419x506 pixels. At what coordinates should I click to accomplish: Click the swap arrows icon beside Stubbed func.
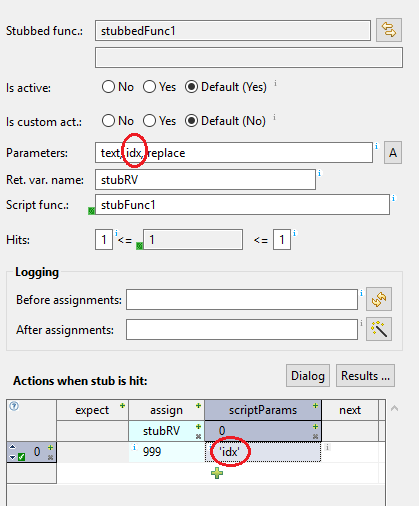[x=389, y=30]
